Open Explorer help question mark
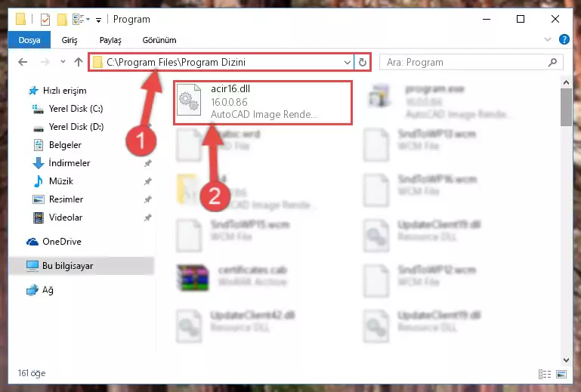581x392 pixels. [564, 39]
